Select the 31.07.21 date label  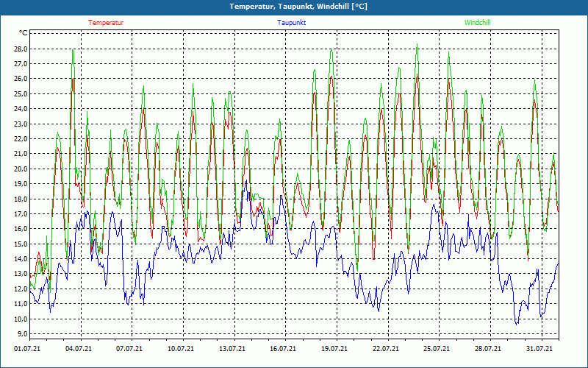538,350
